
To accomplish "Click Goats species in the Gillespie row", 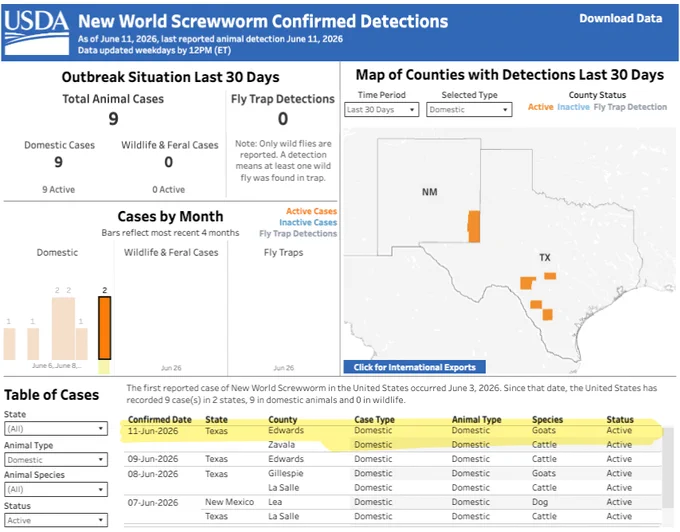I will click(544, 473).
